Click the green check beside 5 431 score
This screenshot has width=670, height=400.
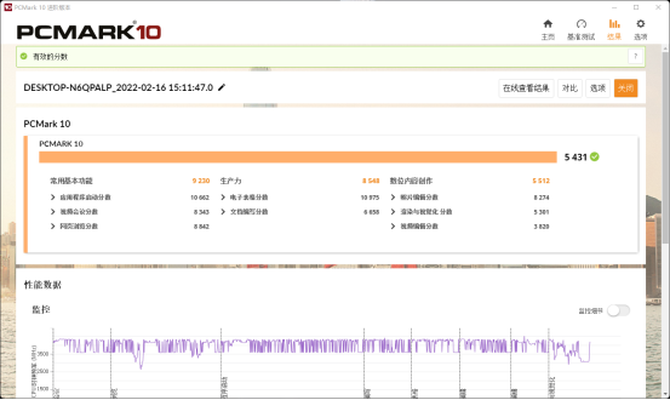click(594, 157)
